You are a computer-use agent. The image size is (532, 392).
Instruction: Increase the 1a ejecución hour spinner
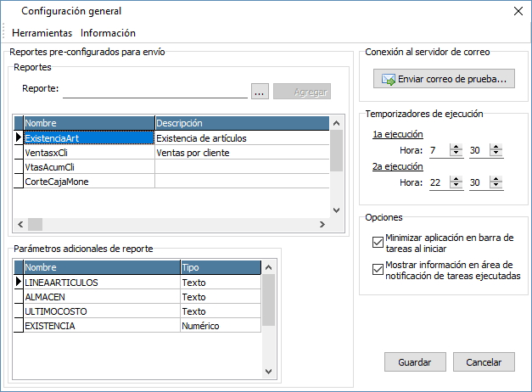pos(456,147)
